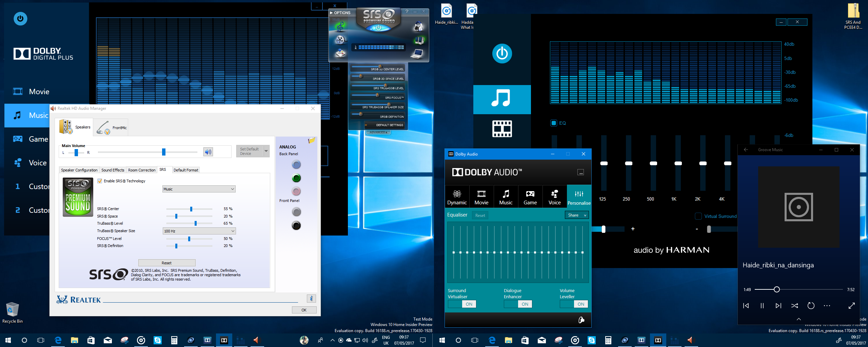Click the pink back panel audio jack

coord(296,191)
